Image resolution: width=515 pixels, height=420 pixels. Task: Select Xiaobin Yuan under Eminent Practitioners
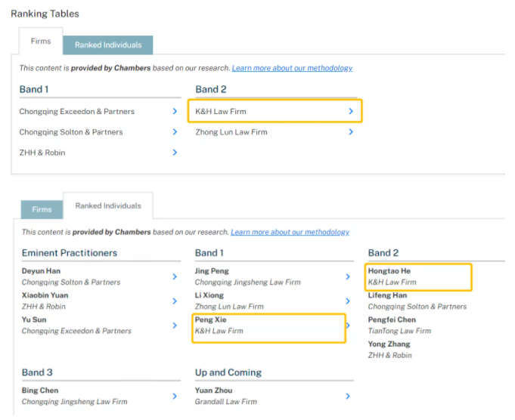(45, 295)
